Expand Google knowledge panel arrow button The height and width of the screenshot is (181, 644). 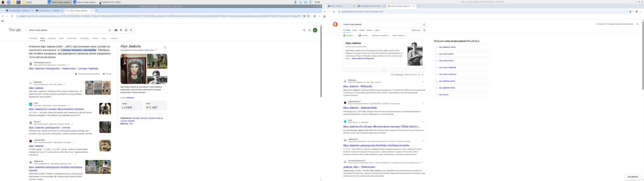pos(165,48)
